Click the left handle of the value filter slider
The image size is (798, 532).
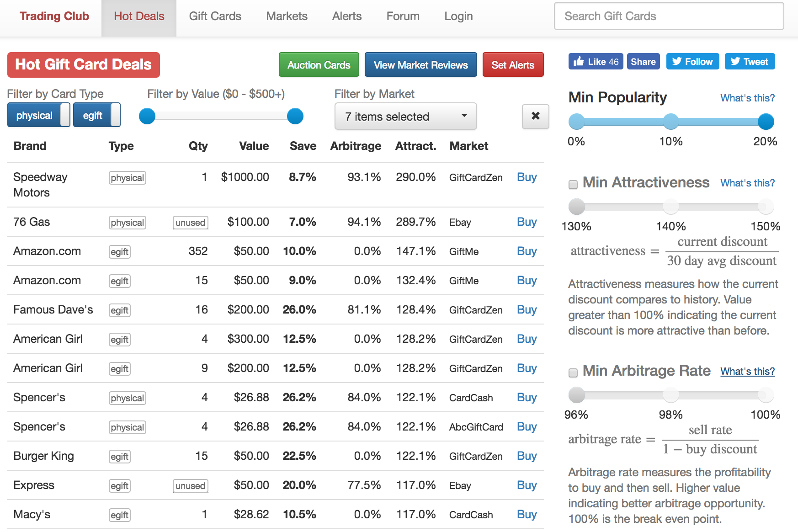tap(147, 116)
